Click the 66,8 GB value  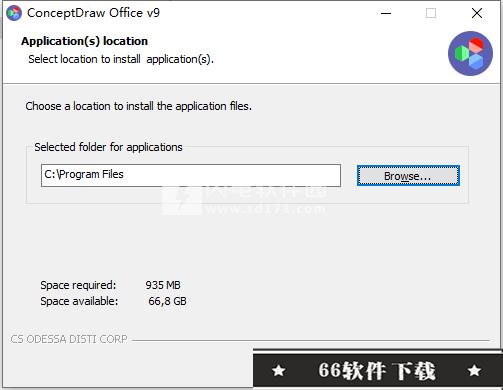click(x=167, y=301)
